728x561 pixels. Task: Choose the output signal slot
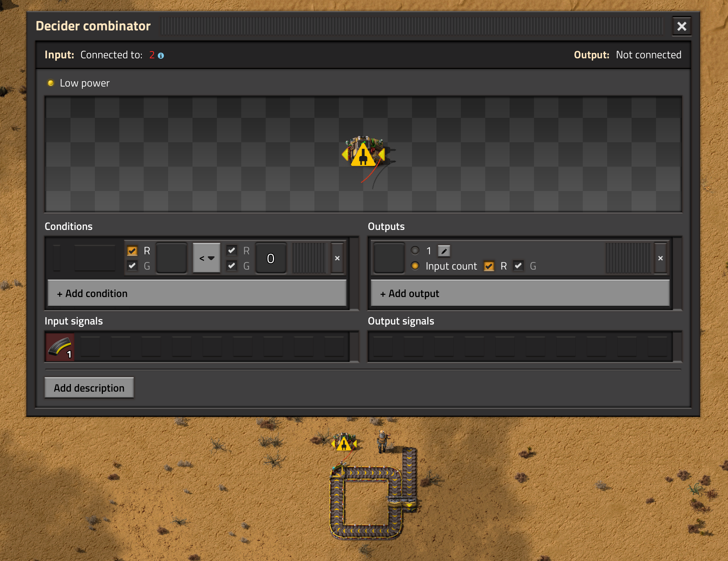(389, 258)
